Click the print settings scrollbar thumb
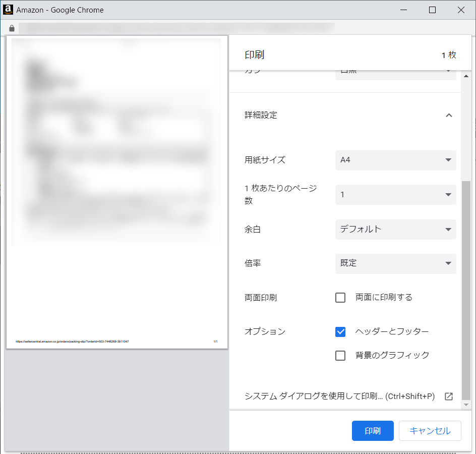Viewport: 476px width, 454px height. 466,291
